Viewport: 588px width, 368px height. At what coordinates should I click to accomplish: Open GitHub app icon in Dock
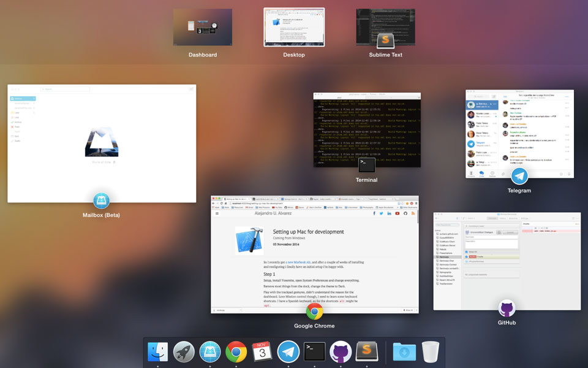point(341,352)
